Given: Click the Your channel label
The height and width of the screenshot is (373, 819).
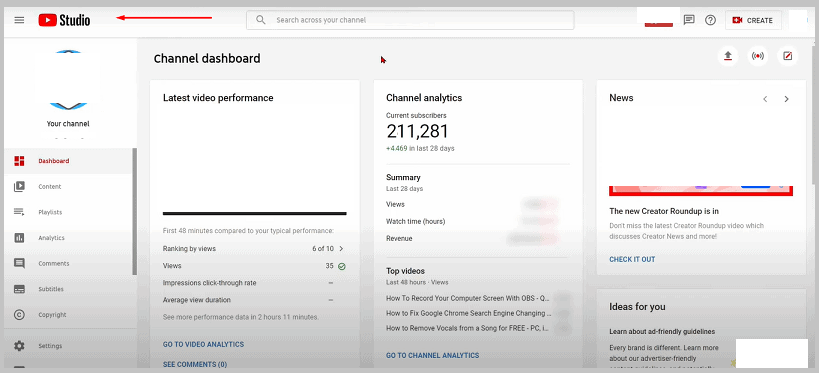Looking at the screenshot, I should (68, 124).
